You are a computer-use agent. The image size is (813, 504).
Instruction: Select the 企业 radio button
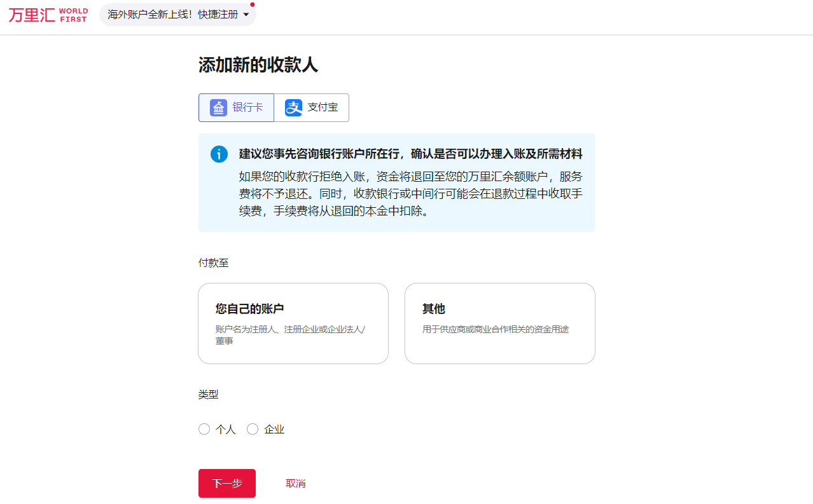(x=253, y=429)
